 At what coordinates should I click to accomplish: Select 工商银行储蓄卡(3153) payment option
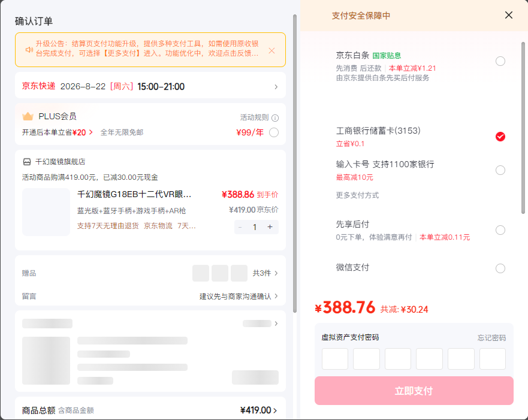[x=500, y=137]
